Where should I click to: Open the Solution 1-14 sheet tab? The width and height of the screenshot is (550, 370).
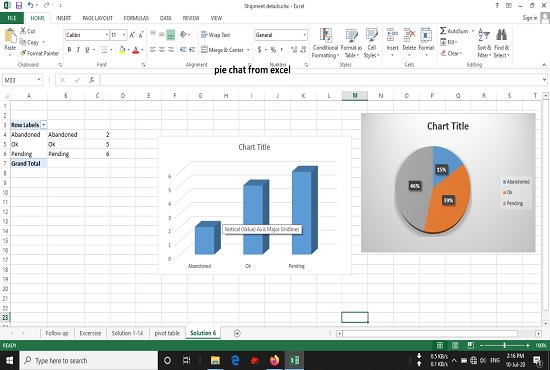tap(127, 333)
